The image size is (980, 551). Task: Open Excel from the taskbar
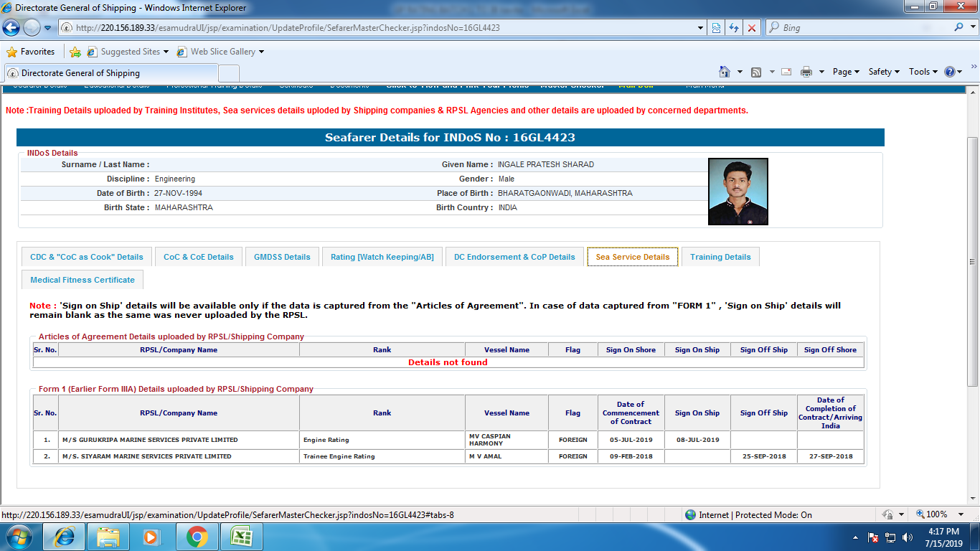(x=240, y=536)
